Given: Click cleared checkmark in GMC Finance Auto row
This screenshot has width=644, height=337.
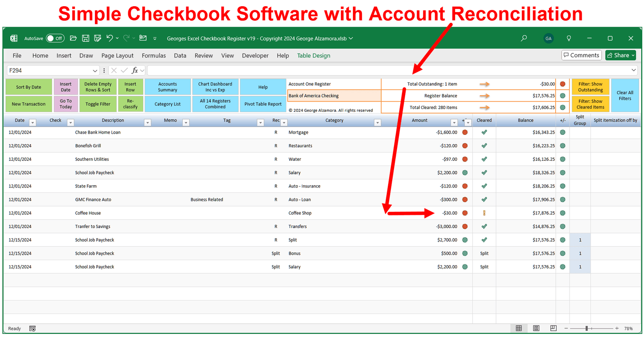Looking at the screenshot, I should 484,199.
